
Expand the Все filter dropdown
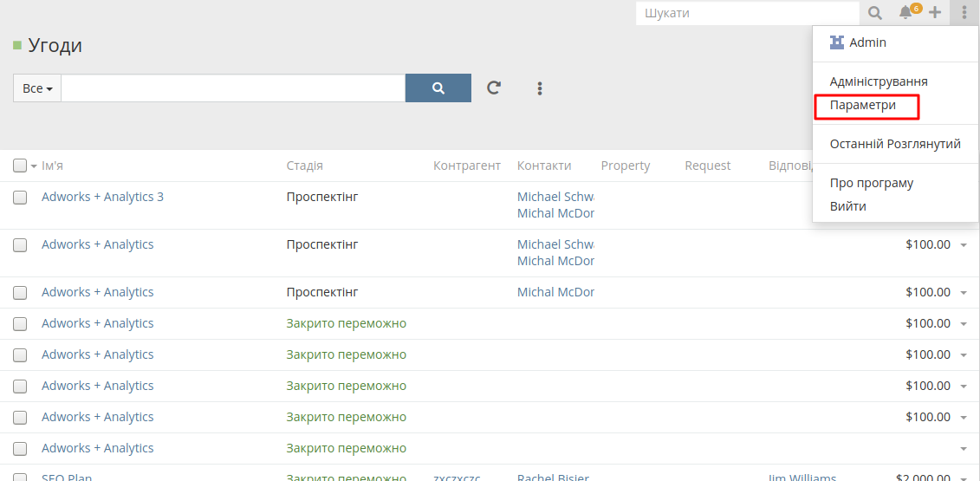point(37,88)
